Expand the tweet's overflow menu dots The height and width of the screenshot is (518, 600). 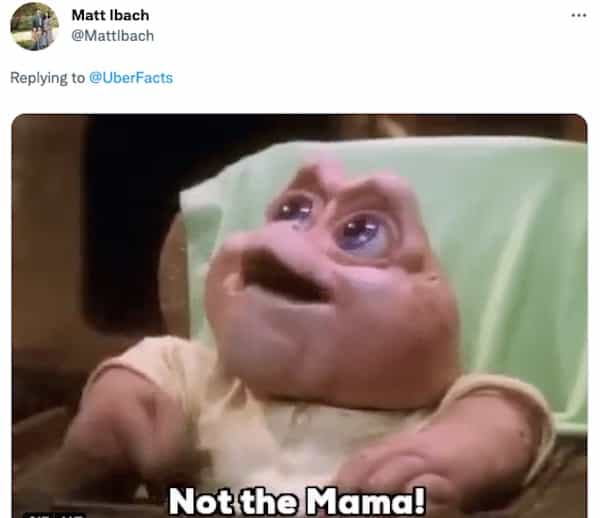point(579,15)
